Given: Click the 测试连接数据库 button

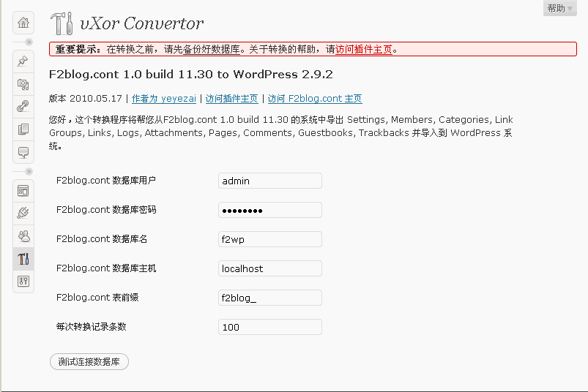Looking at the screenshot, I should coord(89,362).
